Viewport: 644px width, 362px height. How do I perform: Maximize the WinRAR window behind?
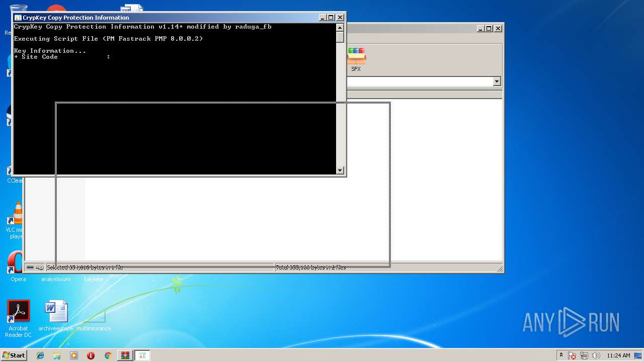coord(489,29)
